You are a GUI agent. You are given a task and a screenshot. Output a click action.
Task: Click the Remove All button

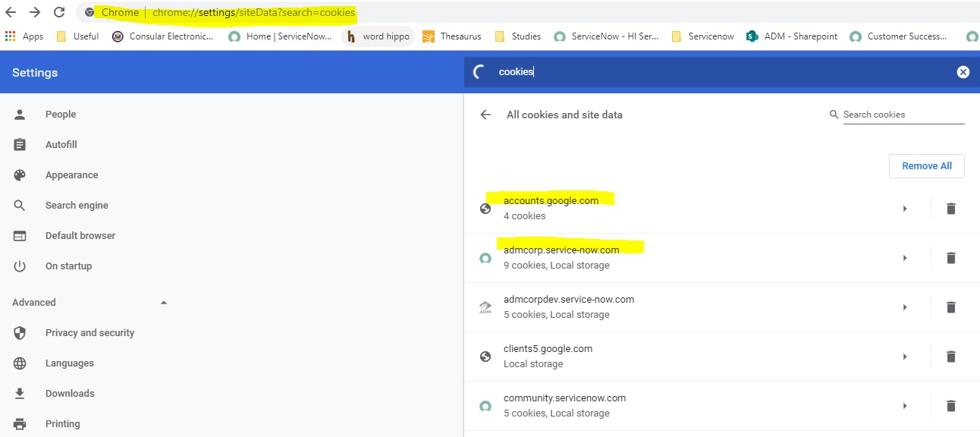(926, 165)
